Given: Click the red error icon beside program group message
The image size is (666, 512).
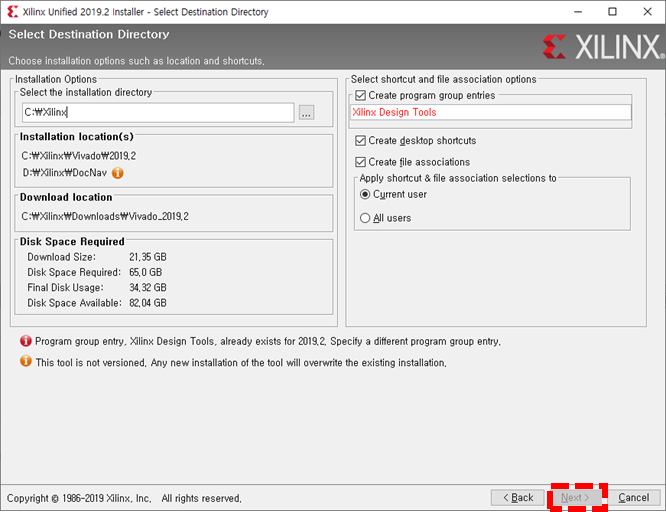Looking at the screenshot, I should click(25, 341).
